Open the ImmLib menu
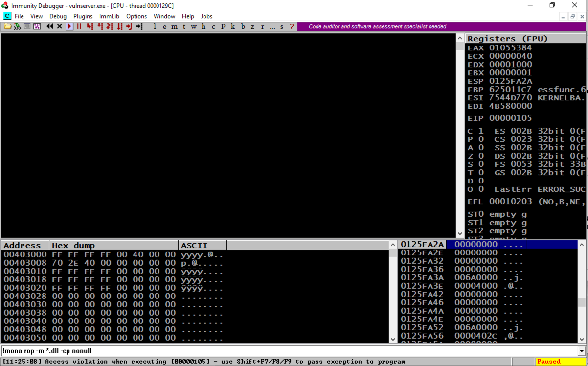Viewport: 588px width, 366px height. (x=109, y=16)
